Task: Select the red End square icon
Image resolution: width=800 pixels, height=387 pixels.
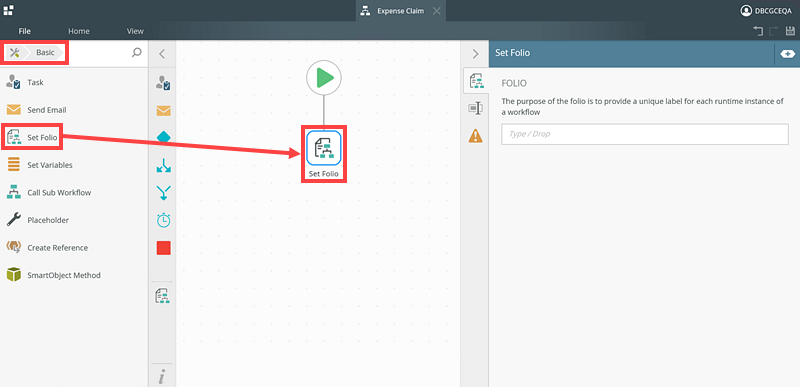Action: pos(163,248)
